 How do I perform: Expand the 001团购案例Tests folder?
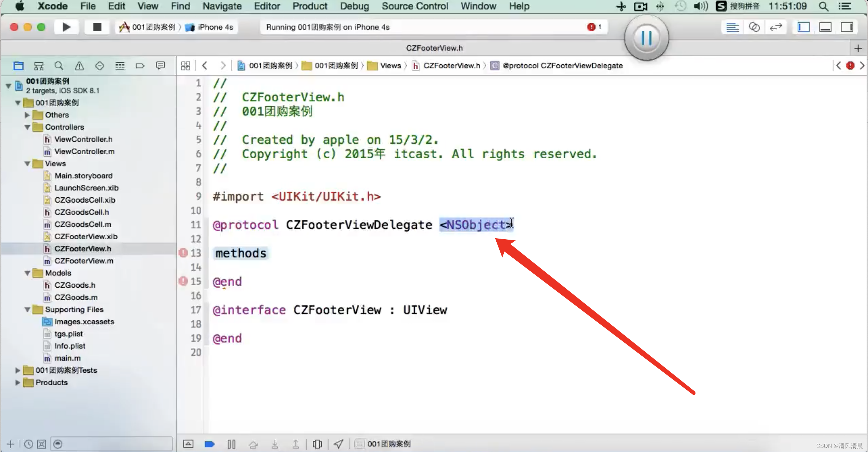tap(18, 370)
